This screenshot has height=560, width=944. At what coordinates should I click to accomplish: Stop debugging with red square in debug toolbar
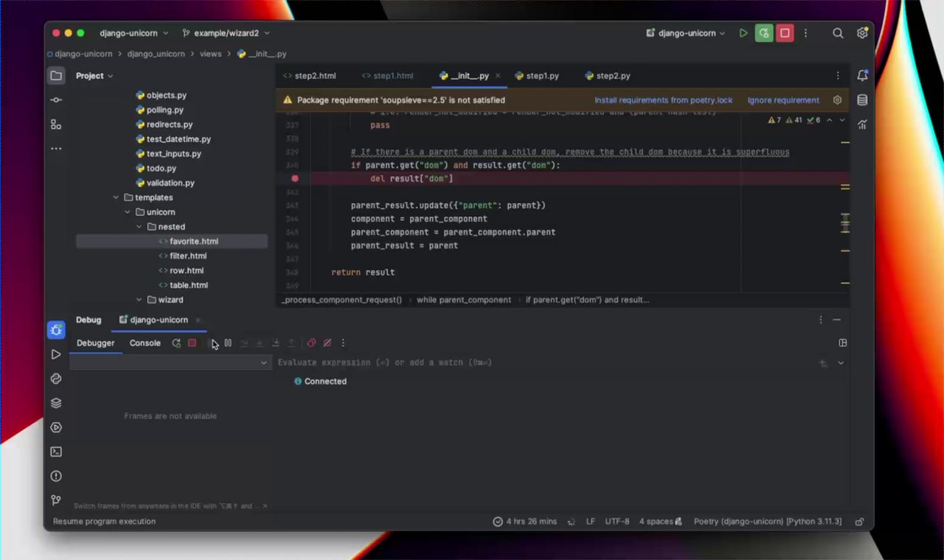[192, 343]
